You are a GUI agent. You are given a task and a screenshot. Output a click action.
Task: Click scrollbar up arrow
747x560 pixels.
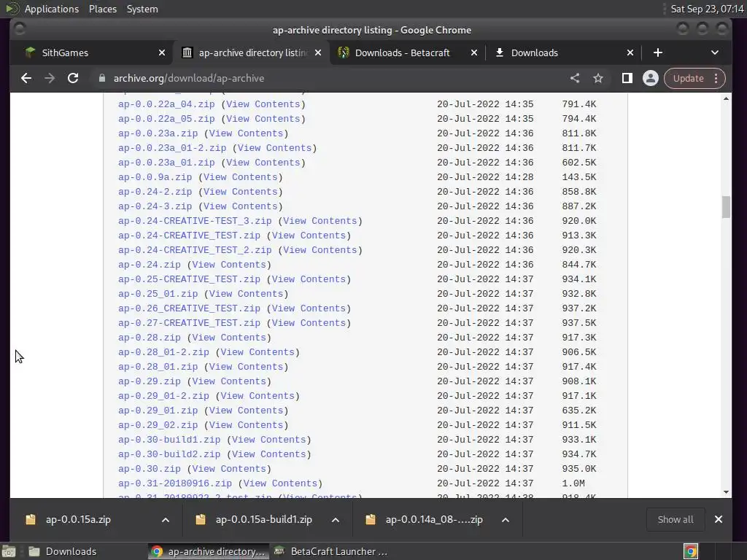click(726, 98)
